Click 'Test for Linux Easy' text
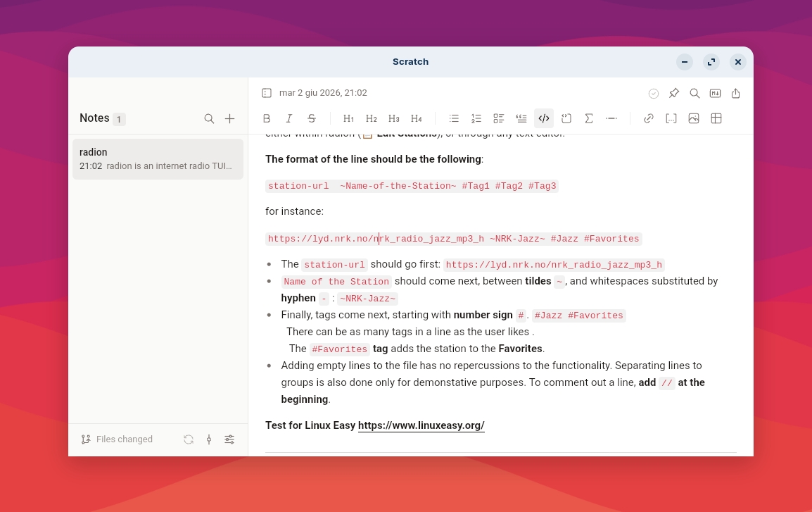 310,425
